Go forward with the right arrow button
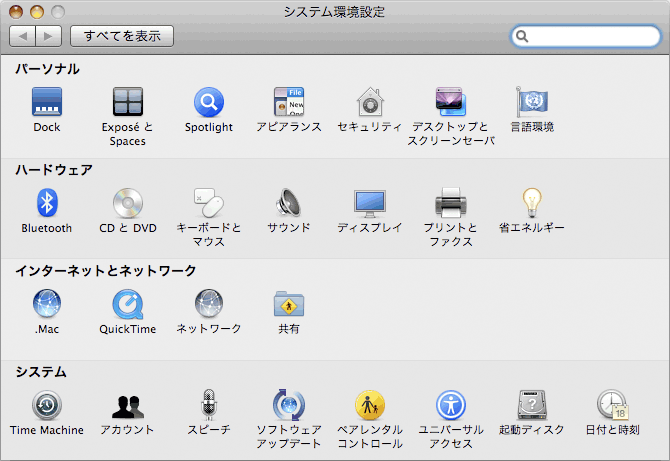Image resolution: width=670 pixels, height=461 pixels. coord(49,36)
